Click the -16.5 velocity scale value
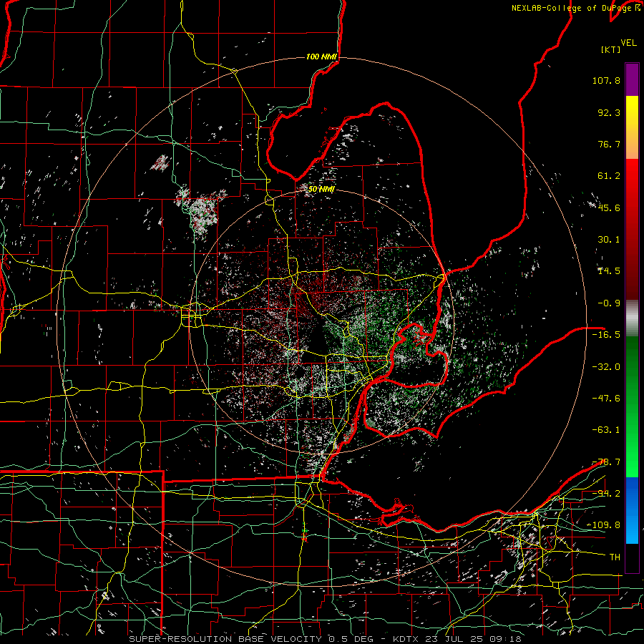 click(x=606, y=335)
